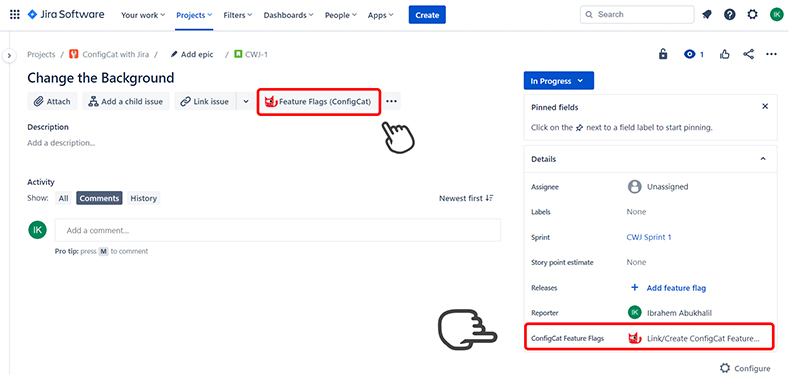This screenshot has height=375, width=800.
Task: Show All activity
Action: coord(63,198)
